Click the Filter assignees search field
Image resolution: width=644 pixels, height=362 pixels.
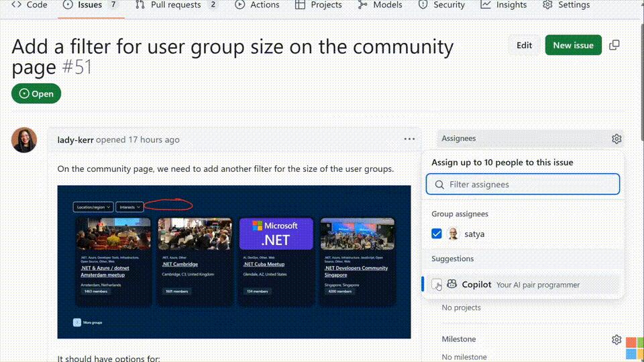(x=523, y=184)
